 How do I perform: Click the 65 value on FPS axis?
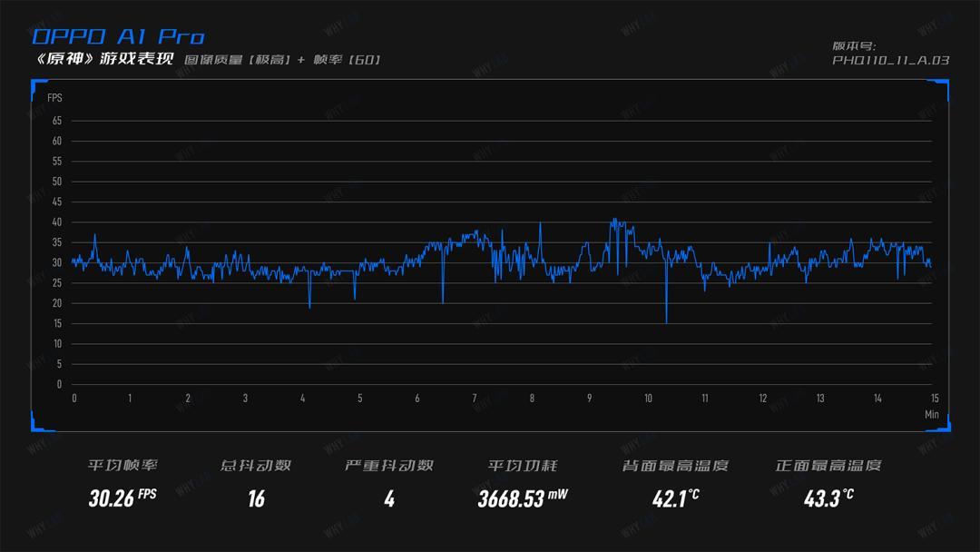coord(57,120)
